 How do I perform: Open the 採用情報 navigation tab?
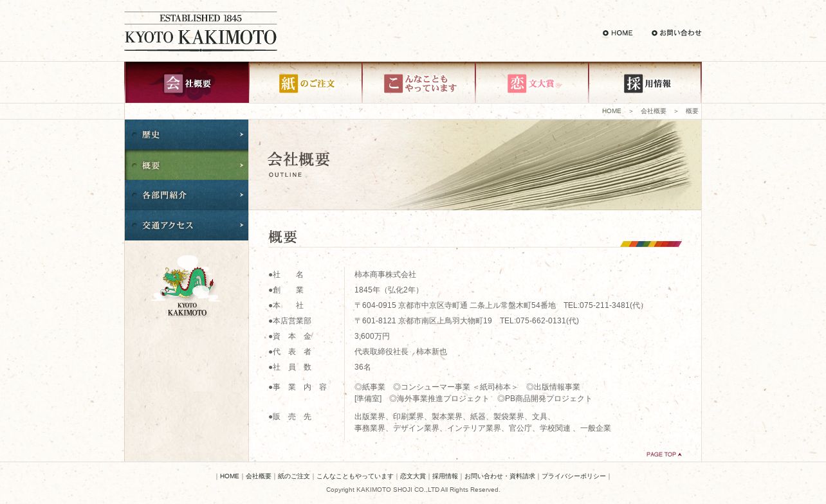pos(645,83)
